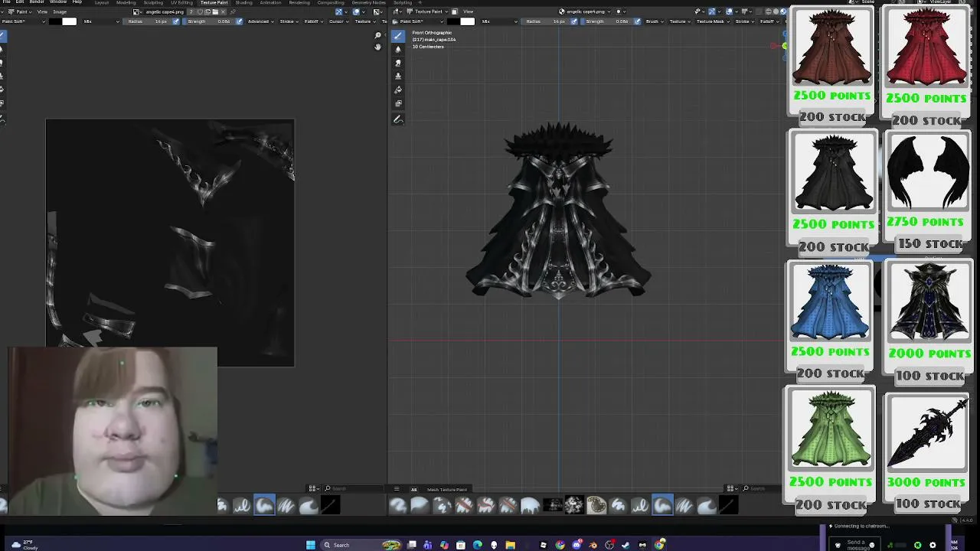Expand the Paint Soft brush selector in viewport

[x=420, y=21]
